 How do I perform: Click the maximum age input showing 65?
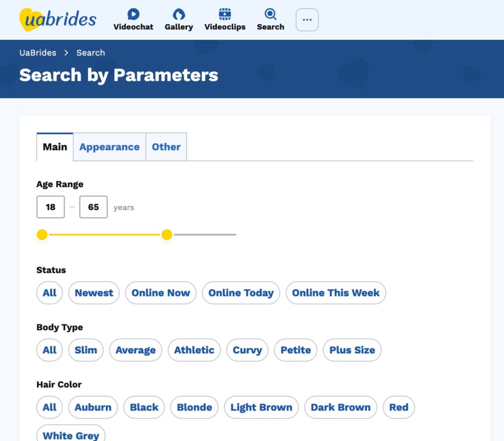pyautogui.click(x=93, y=207)
